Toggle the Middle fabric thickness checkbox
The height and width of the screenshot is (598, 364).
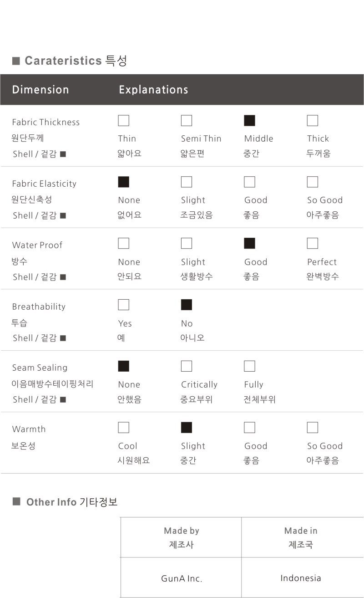[x=249, y=121]
